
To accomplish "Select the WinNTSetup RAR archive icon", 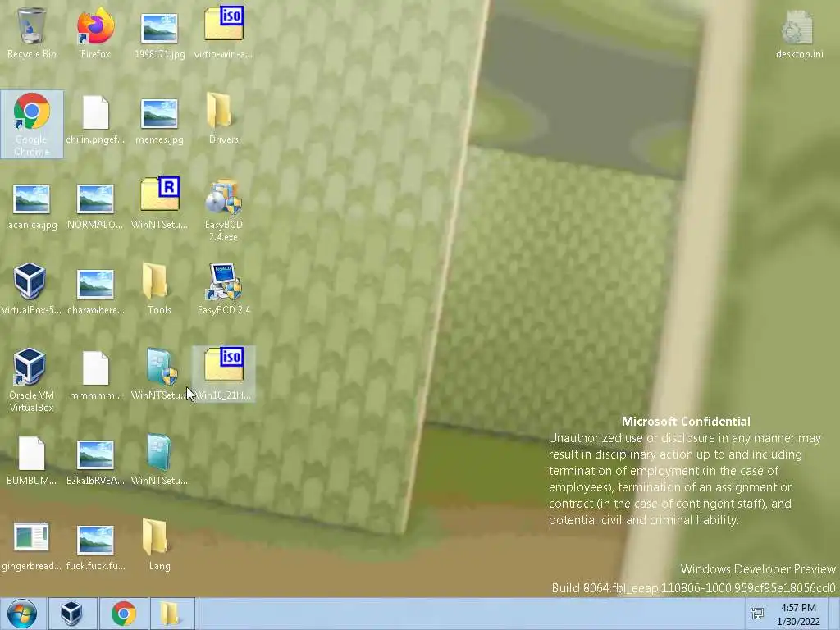I will [x=159, y=203].
